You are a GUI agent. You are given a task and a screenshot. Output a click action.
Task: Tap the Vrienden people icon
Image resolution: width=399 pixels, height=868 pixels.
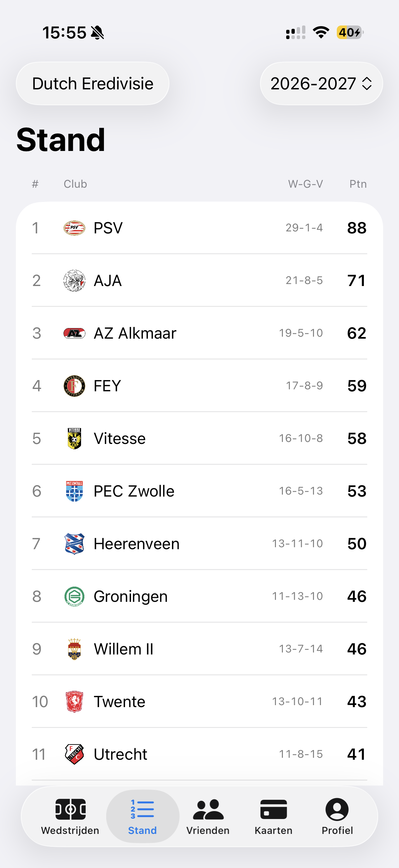(x=208, y=809)
